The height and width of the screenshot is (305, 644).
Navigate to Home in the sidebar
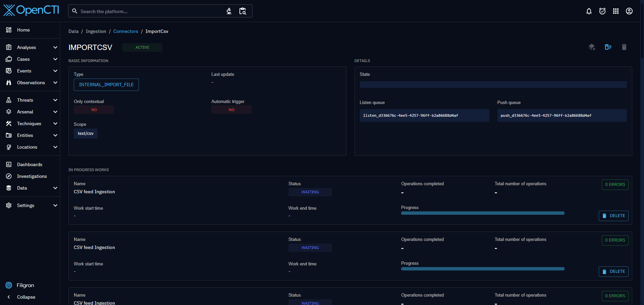23,30
